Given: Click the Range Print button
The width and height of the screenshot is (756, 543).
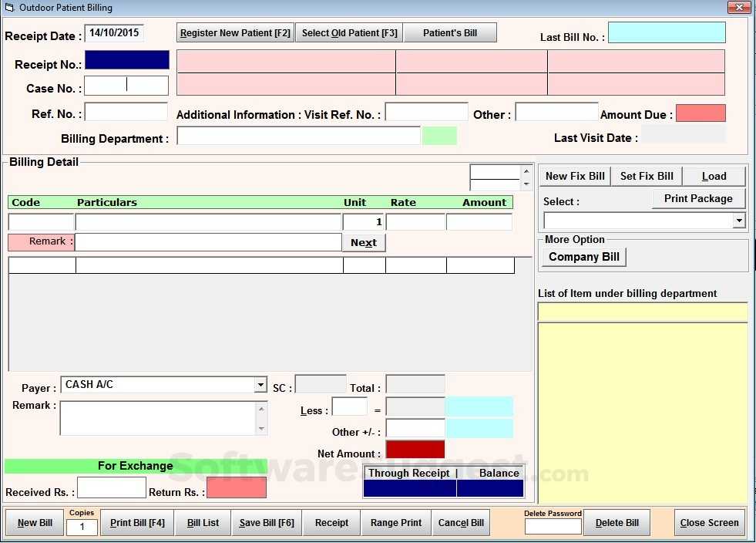Looking at the screenshot, I should (x=395, y=522).
